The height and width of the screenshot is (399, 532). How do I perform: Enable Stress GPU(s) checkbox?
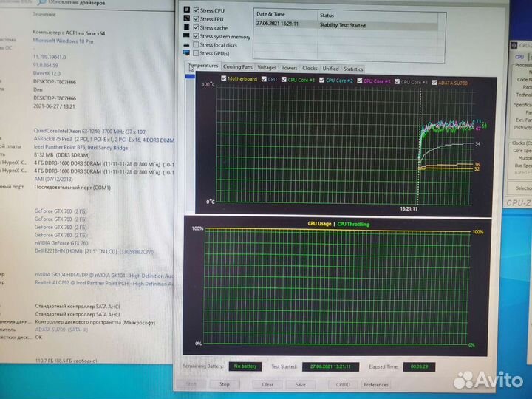point(196,53)
